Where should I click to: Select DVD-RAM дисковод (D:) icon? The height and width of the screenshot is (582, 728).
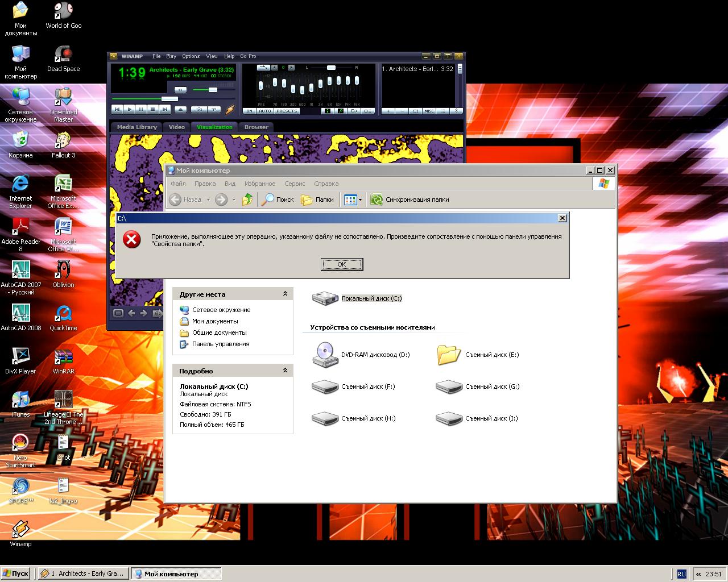[325, 355]
